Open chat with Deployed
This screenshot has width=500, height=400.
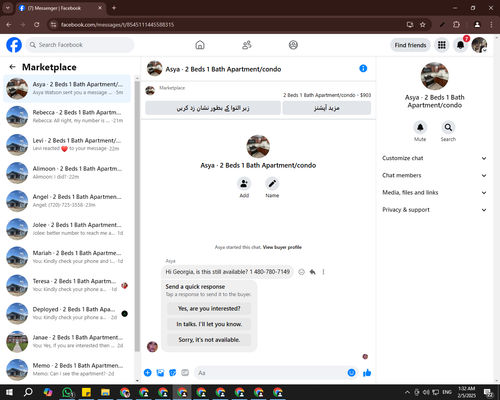pyautogui.click(x=67, y=313)
